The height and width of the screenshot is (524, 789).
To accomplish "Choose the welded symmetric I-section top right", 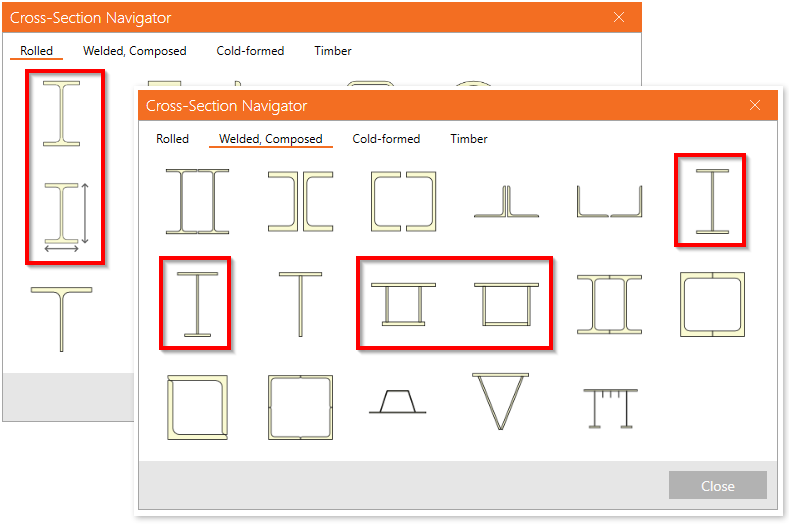I will 712,201.
